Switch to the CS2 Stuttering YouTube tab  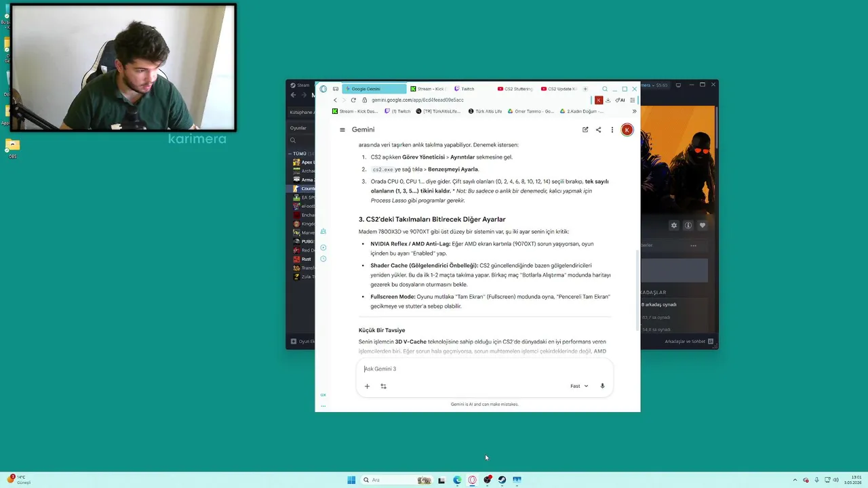click(x=515, y=89)
